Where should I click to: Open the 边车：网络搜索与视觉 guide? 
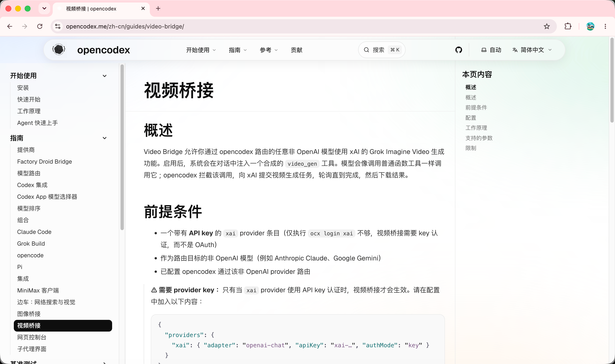click(46, 302)
